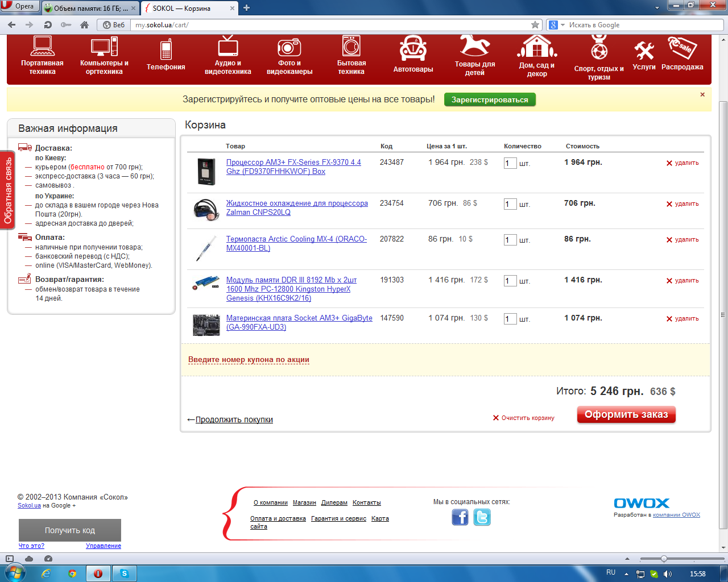This screenshot has width=728, height=582.
Task: Remove the GigaByte motherboard from cart
Action: point(682,319)
